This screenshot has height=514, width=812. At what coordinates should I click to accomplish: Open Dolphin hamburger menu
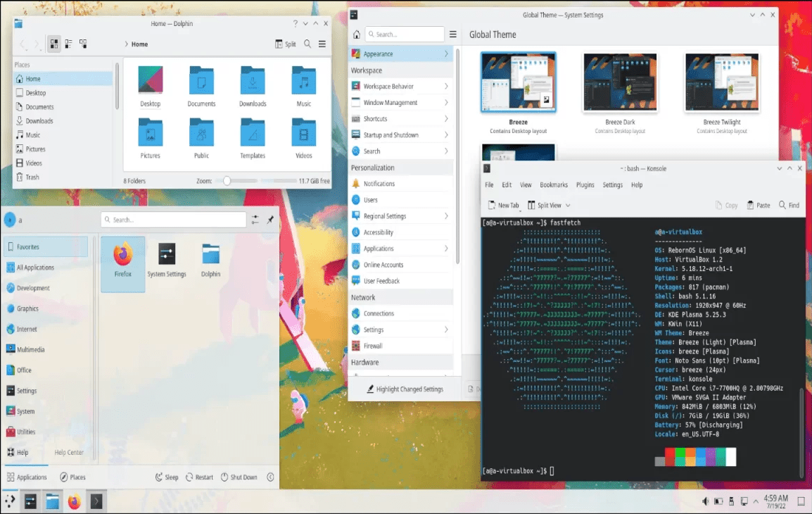[322, 44]
